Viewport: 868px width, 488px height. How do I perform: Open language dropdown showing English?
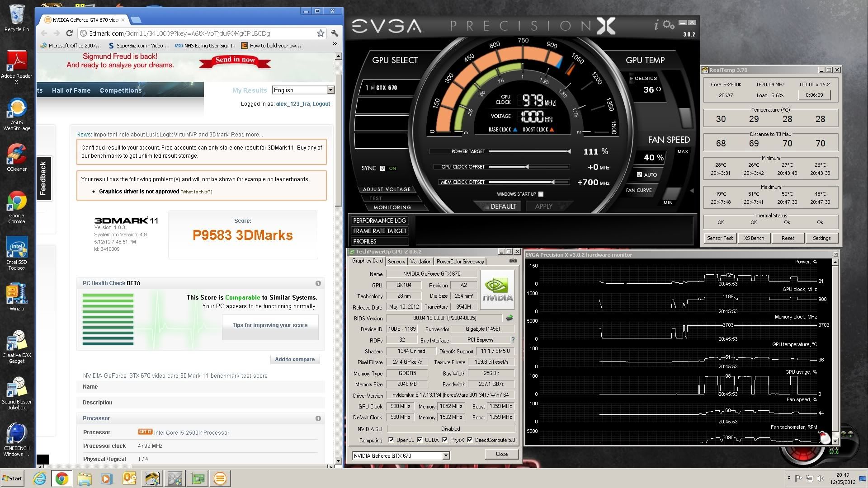click(x=303, y=90)
